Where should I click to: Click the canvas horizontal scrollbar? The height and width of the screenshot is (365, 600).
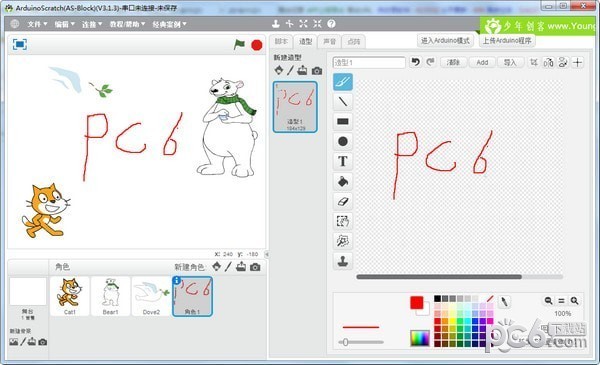pyautogui.click(x=439, y=277)
